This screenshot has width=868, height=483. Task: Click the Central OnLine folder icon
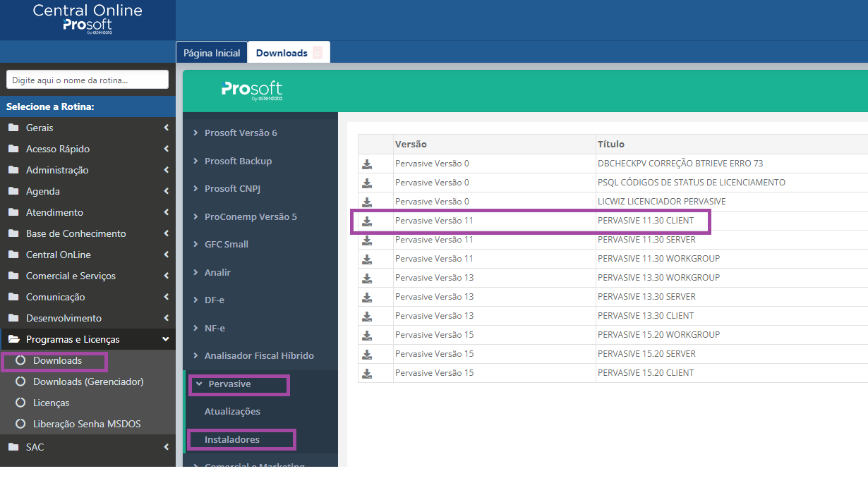pyautogui.click(x=13, y=255)
